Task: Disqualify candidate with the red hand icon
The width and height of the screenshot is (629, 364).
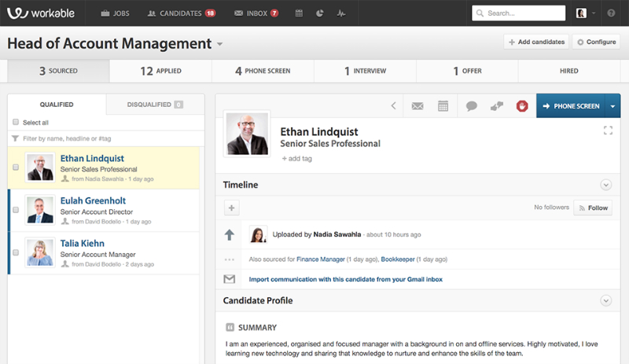Action: tap(521, 106)
